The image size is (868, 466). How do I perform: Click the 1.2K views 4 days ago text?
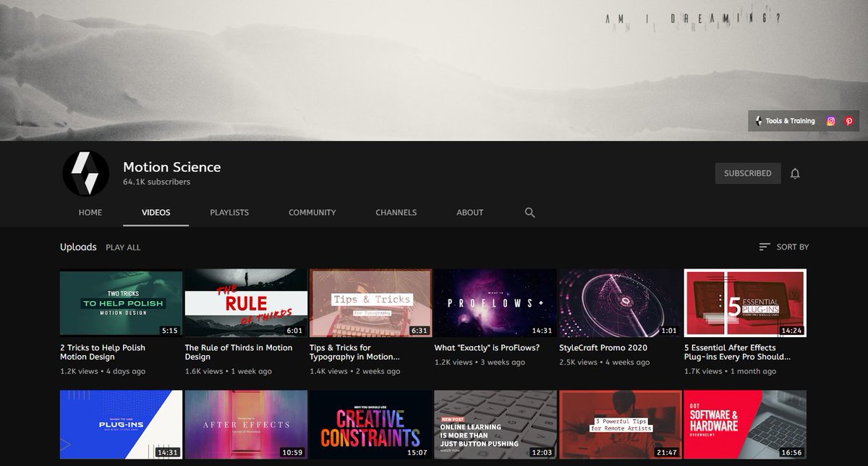[103, 371]
